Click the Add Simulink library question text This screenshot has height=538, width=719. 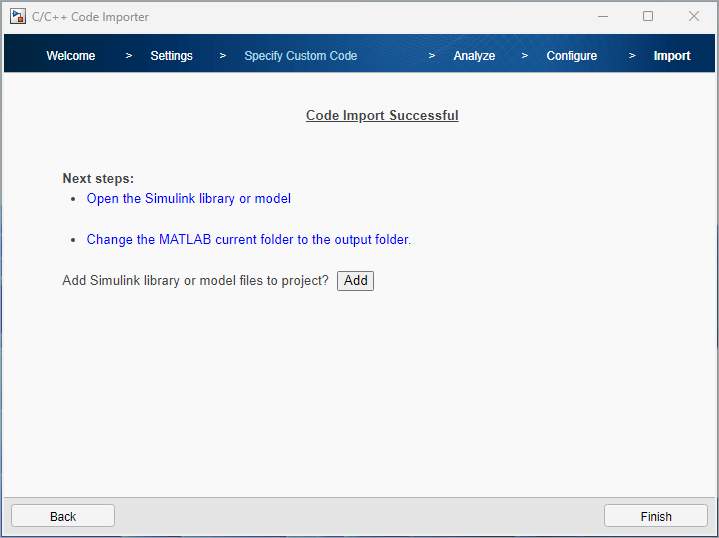point(195,281)
